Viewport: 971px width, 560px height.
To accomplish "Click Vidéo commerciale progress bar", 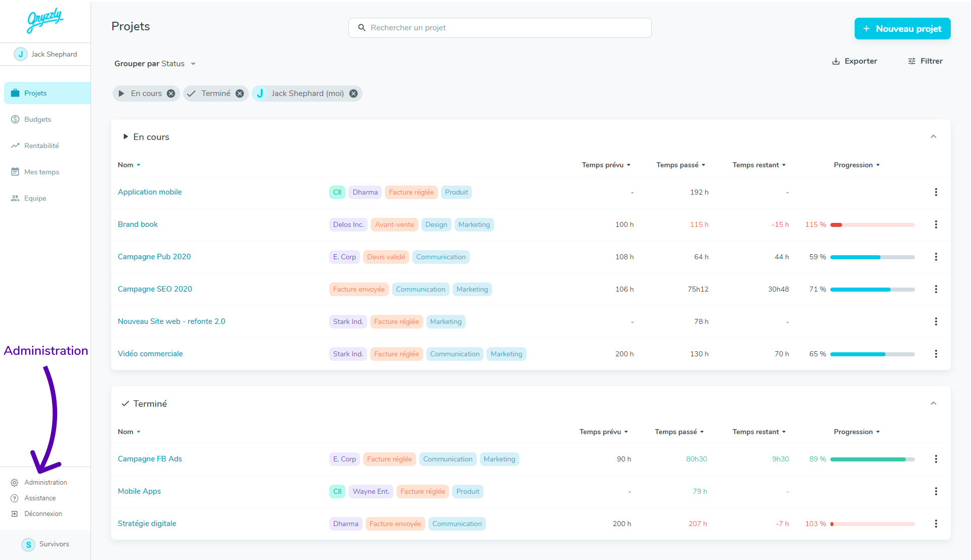I will (x=872, y=354).
